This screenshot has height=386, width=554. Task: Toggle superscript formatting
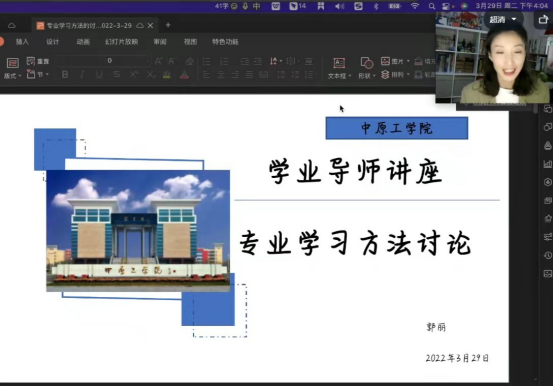pos(134,74)
